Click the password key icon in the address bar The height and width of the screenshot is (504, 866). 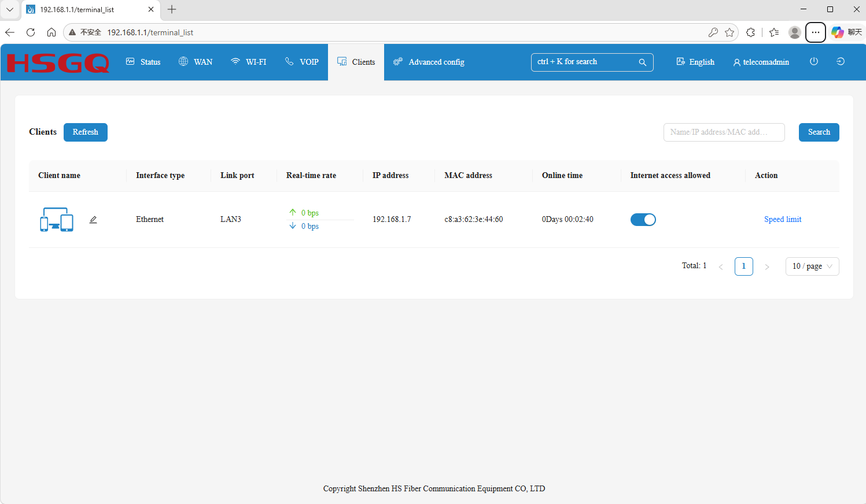pos(713,32)
